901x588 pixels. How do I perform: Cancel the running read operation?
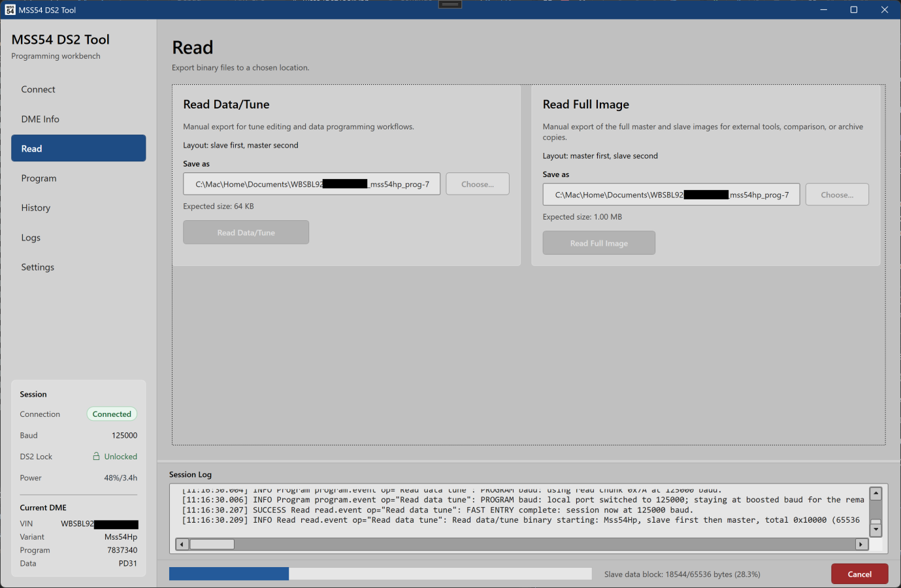coord(859,574)
